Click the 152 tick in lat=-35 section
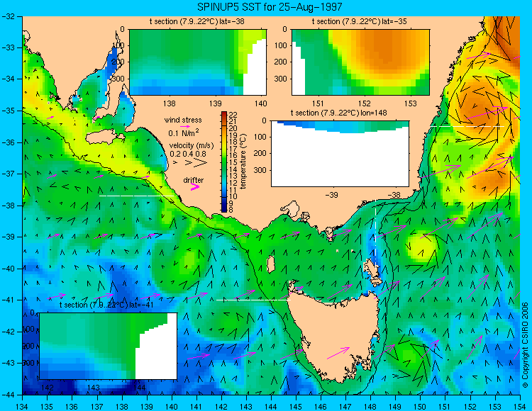 coord(365,103)
